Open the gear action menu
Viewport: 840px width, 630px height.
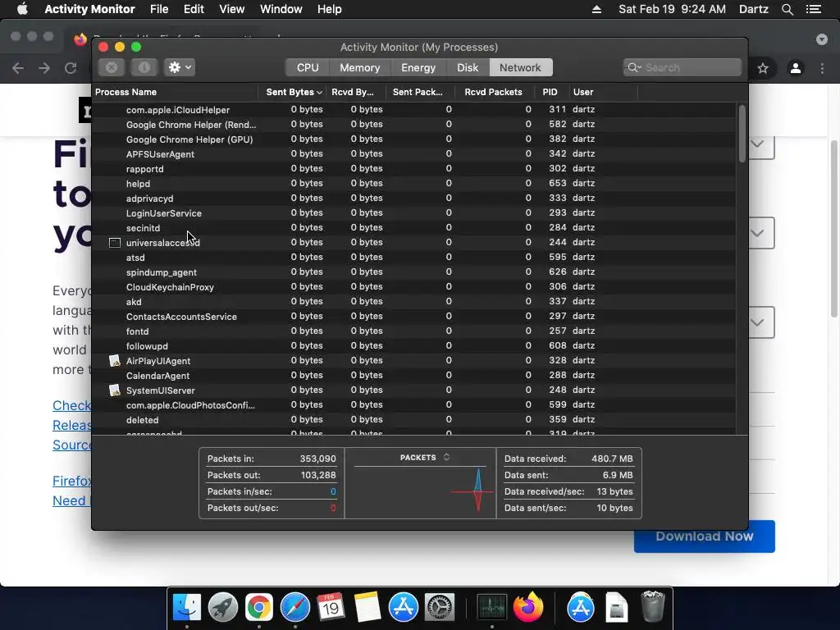[x=180, y=67]
